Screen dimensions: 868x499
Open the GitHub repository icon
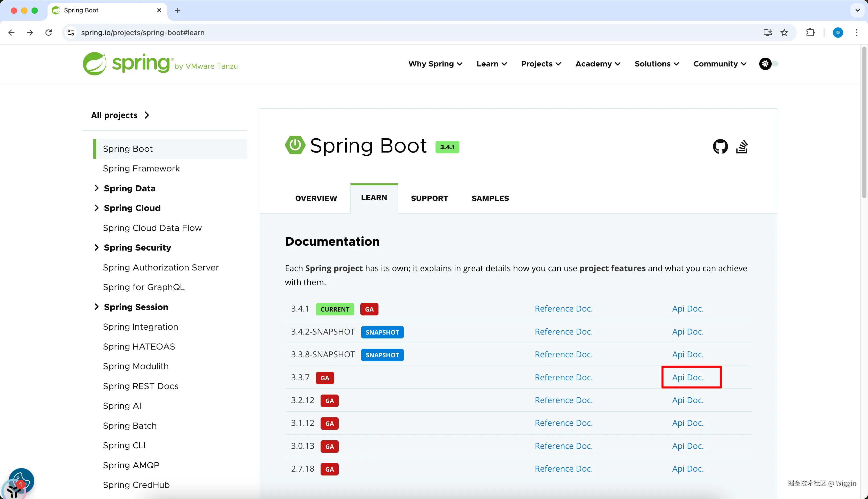coord(720,147)
